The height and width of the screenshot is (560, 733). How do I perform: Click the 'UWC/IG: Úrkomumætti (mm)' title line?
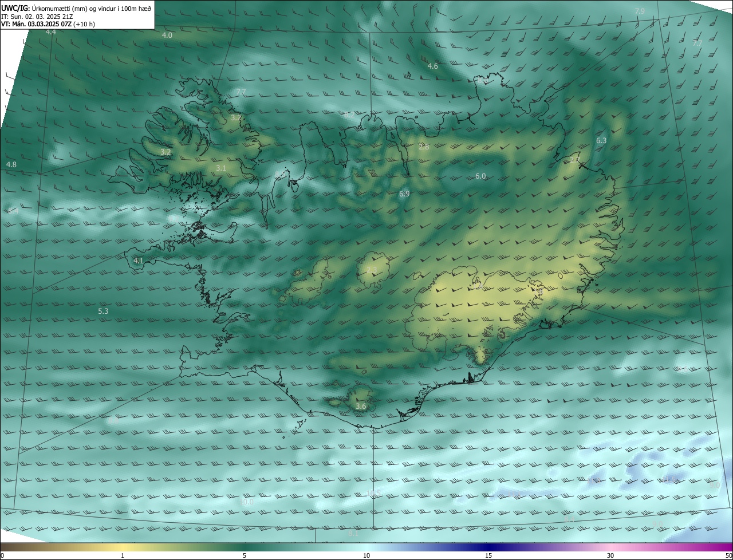pyautogui.click(x=77, y=8)
